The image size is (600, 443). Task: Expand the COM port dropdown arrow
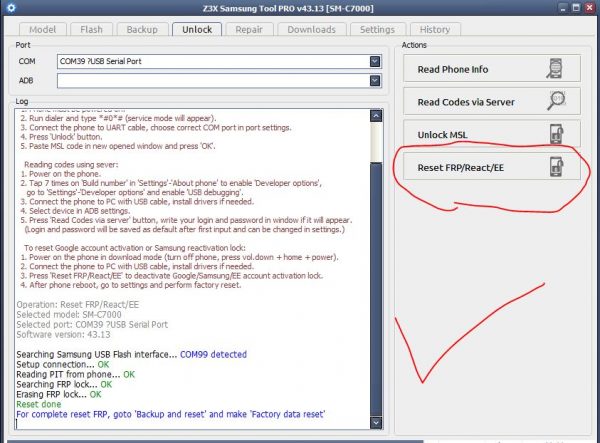point(375,61)
